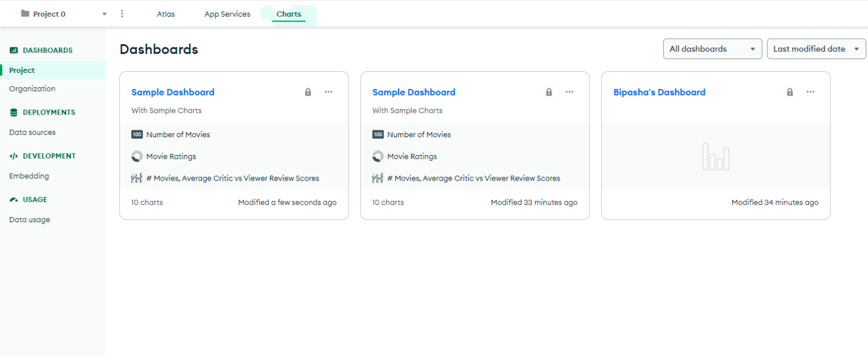The height and width of the screenshot is (356, 868).
Task: Open the All dashboards filter dropdown
Action: click(712, 49)
